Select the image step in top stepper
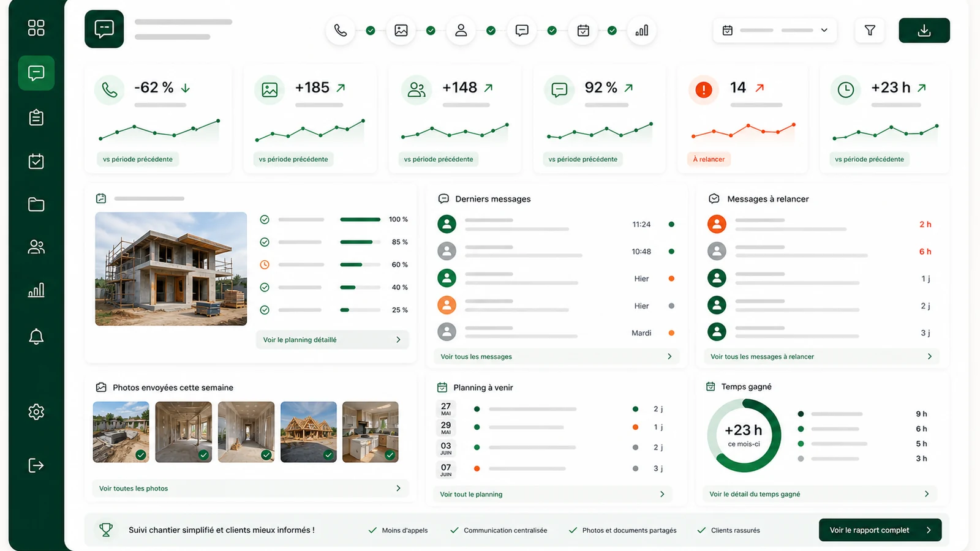This screenshot has height=551, width=980. pos(401,31)
